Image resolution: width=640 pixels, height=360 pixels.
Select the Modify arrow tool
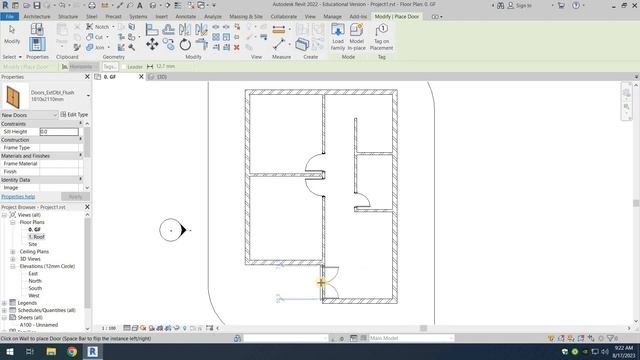(12, 34)
